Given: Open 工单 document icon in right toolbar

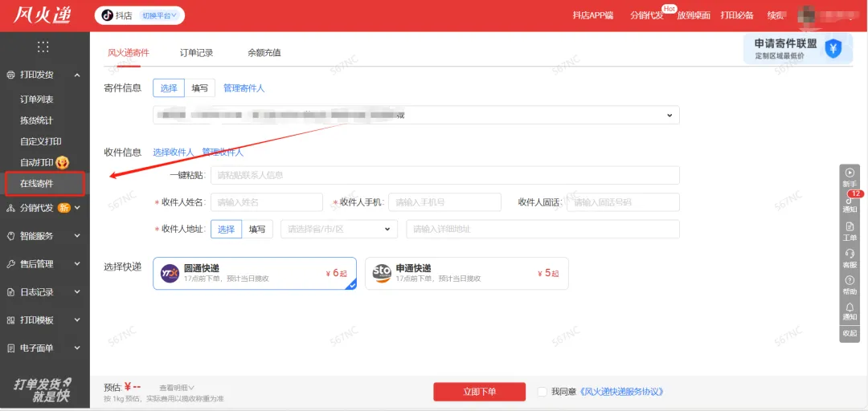Looking at the screenshot, I should [x=850, y=227].
